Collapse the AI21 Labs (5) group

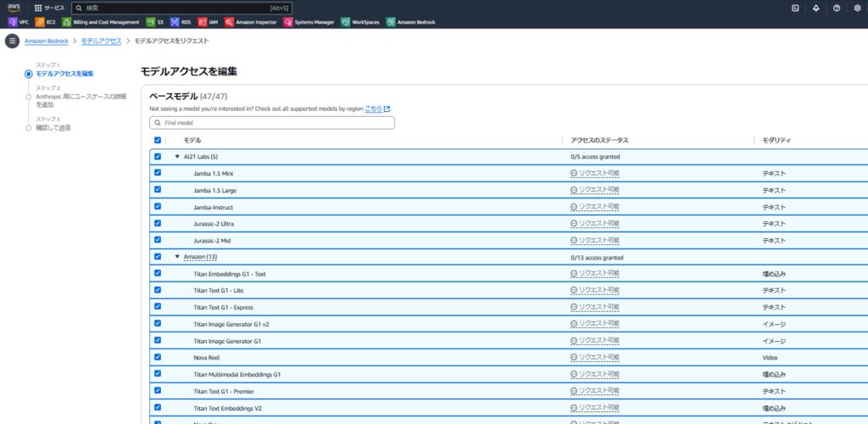(177, 157)
